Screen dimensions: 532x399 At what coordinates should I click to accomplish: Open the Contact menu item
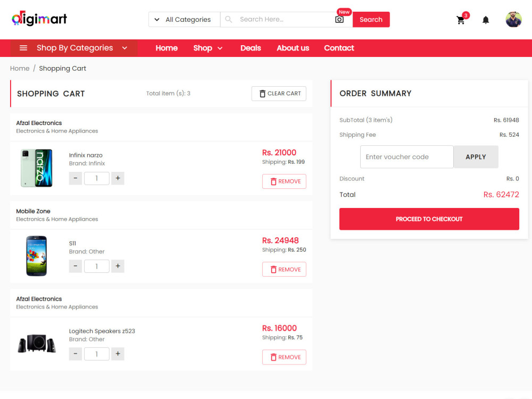click(x=339, y=48)
